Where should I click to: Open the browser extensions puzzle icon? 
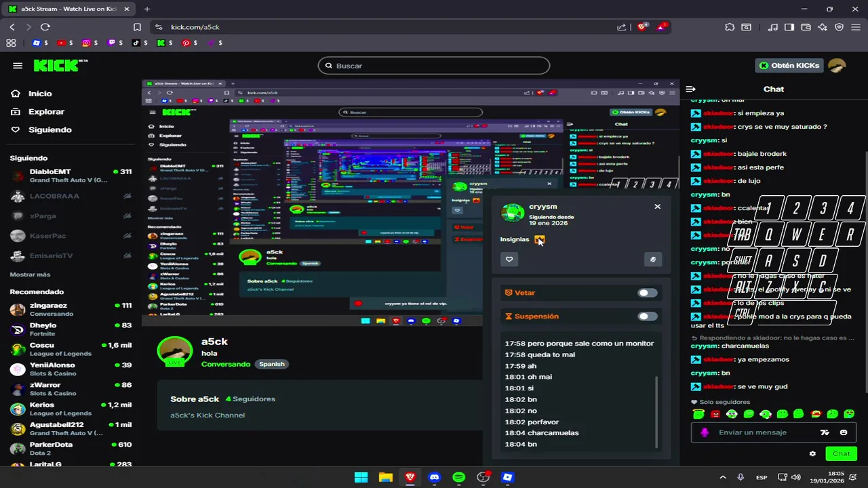(x=730, y=27)
